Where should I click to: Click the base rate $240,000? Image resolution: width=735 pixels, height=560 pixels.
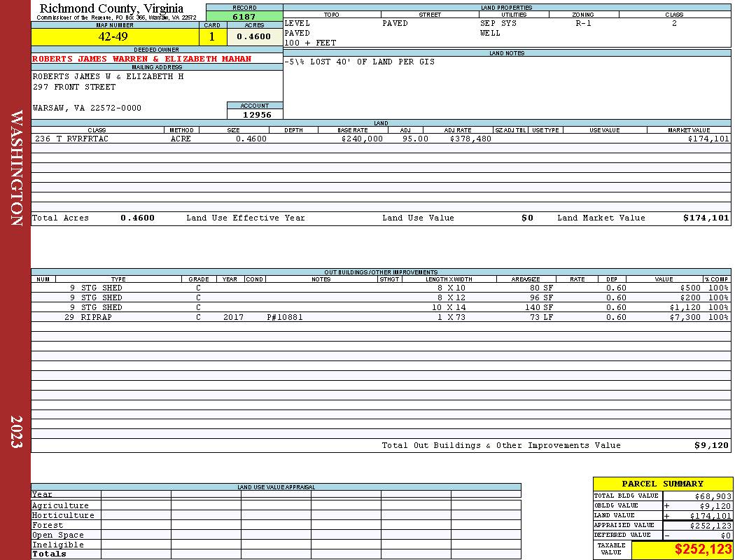tap(362, 139)
